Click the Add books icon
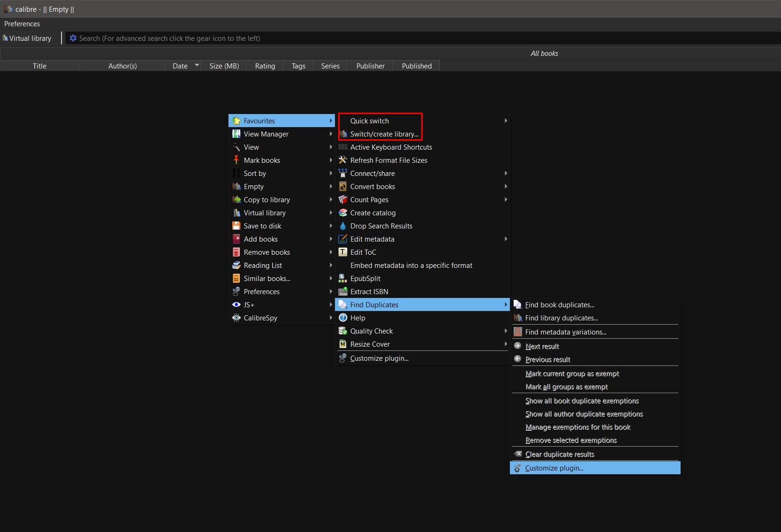 pos(236,239)
